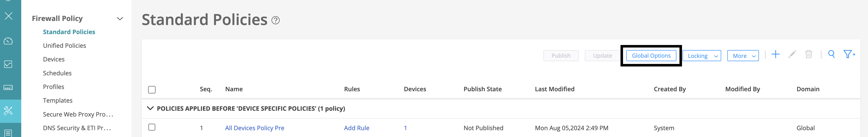The height and width of the screenshot is (137, 868).
Task: Click the pencil edit icon
Action: [792, 55]
